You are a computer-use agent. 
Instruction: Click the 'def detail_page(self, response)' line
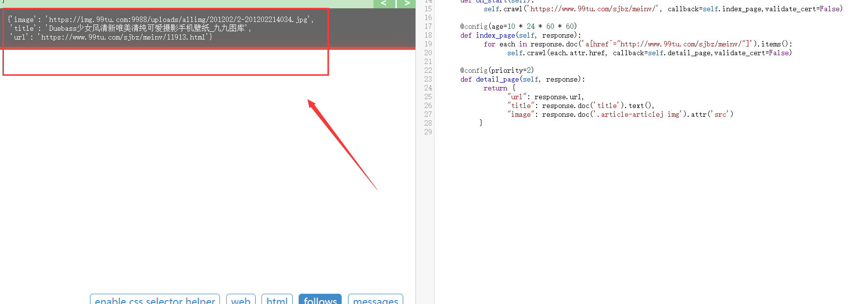pyautogui.click(x=522, y=79)
